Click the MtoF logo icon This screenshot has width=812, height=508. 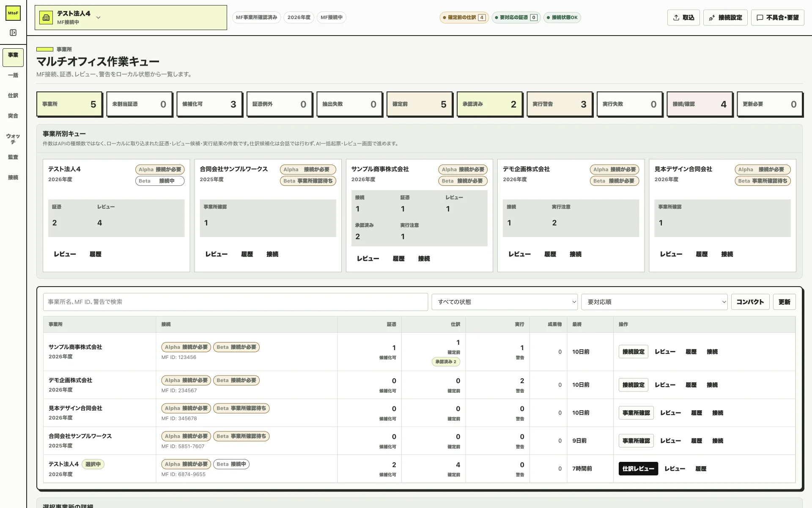point(13,13)
